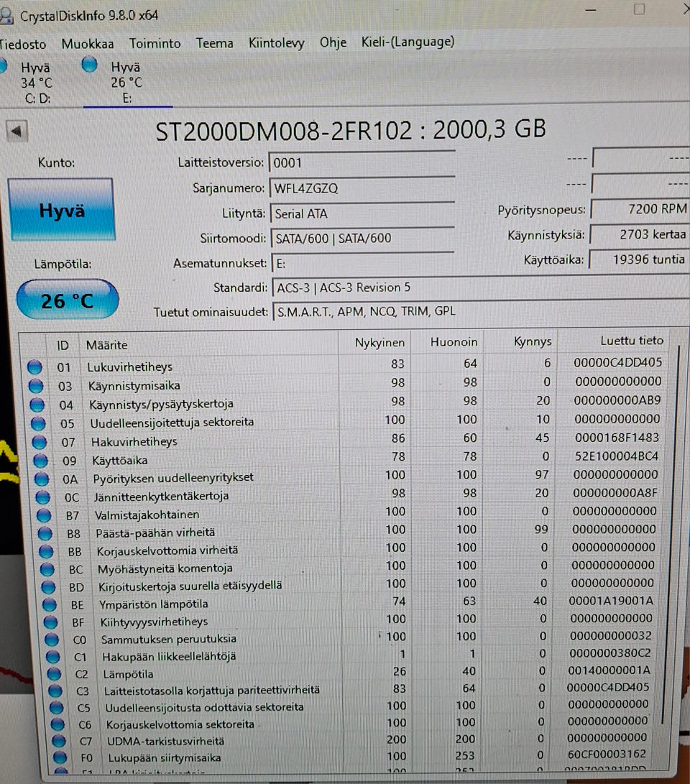The image size is (690, 784).
Task: Select attribute text UDMA-tarkistusvirheitä
Action: pos(165,741)
